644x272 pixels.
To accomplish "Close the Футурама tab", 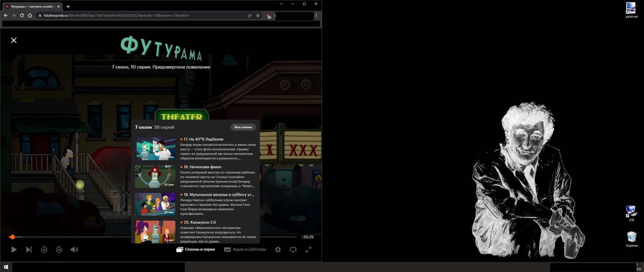I will pos(58,7).
